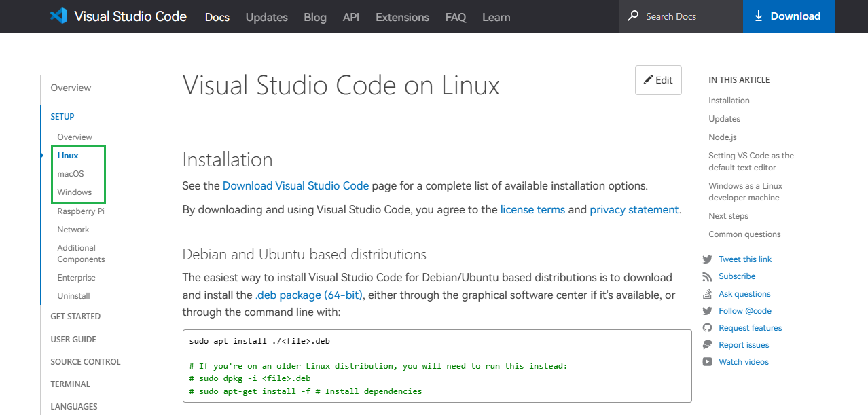Click the Edit button near the title
Screen dimensions: 868x415
[x=658, y=80]
